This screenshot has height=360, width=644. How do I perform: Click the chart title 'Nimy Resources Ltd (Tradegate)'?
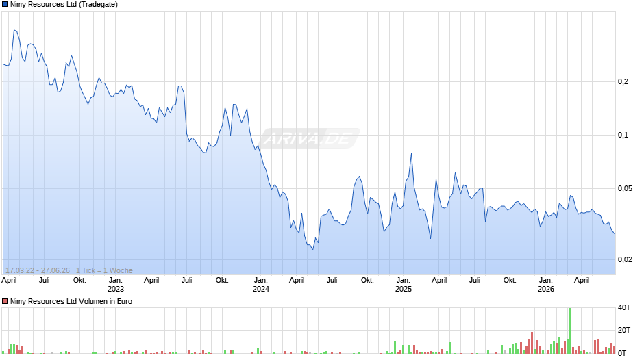[64, 5]
